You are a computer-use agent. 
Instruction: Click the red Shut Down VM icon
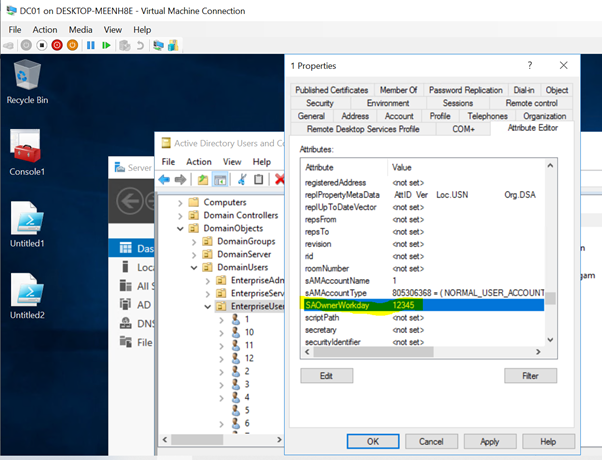click(57, 45)
